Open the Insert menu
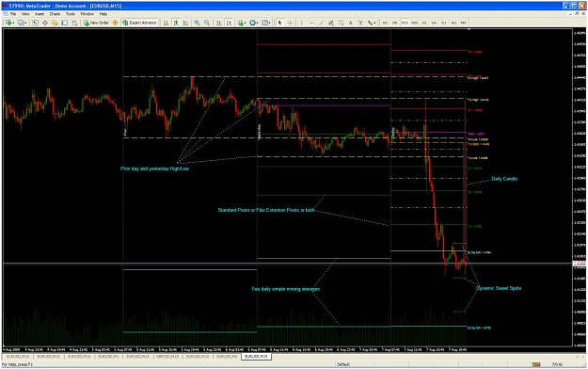Image resolution: width=588 pixels, height=369 pixels. [40, 14]
